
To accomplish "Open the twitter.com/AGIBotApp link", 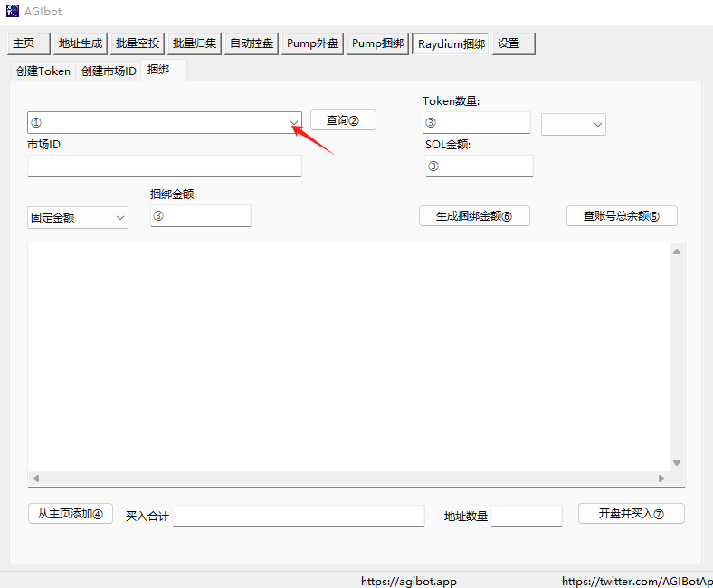I will [x=637, y=582].
